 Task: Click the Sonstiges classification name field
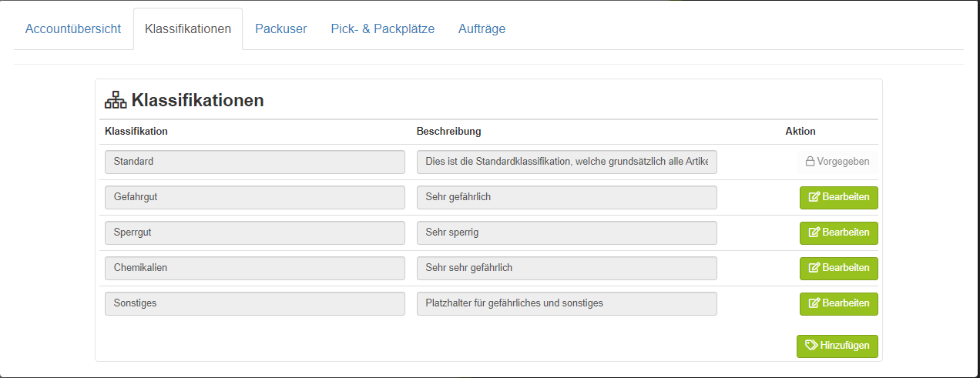tap(255, 303)
